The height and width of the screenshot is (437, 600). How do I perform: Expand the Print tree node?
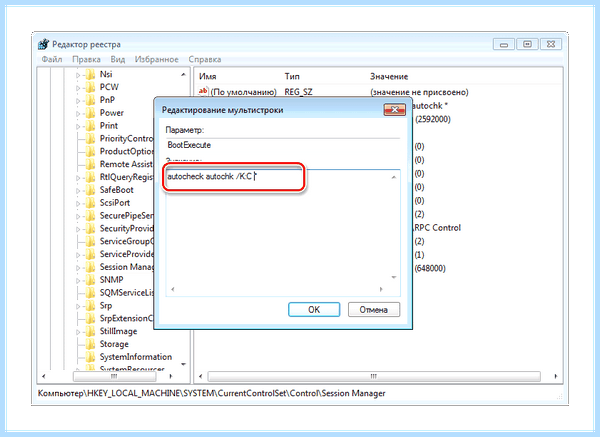click(x=78, y=126)
